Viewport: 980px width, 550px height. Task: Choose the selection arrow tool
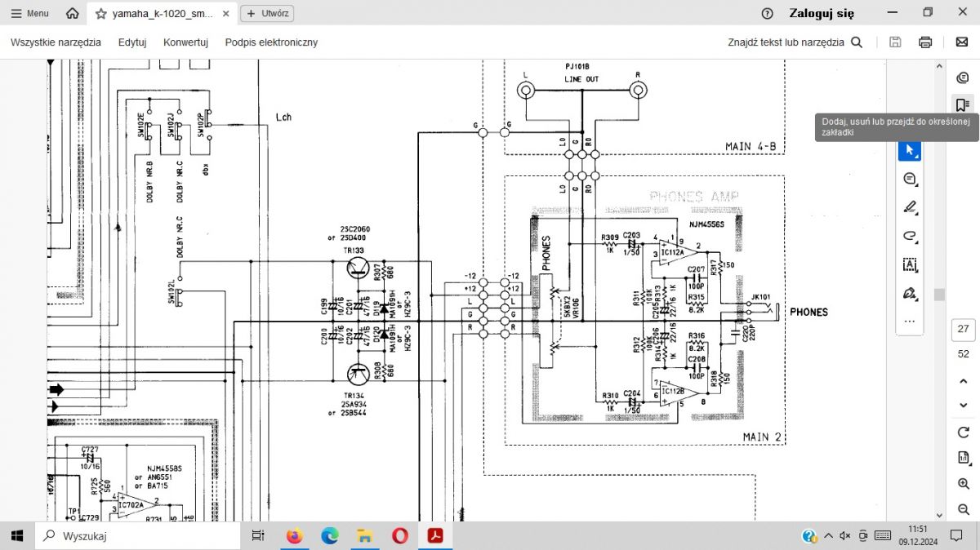click(909, 150)
